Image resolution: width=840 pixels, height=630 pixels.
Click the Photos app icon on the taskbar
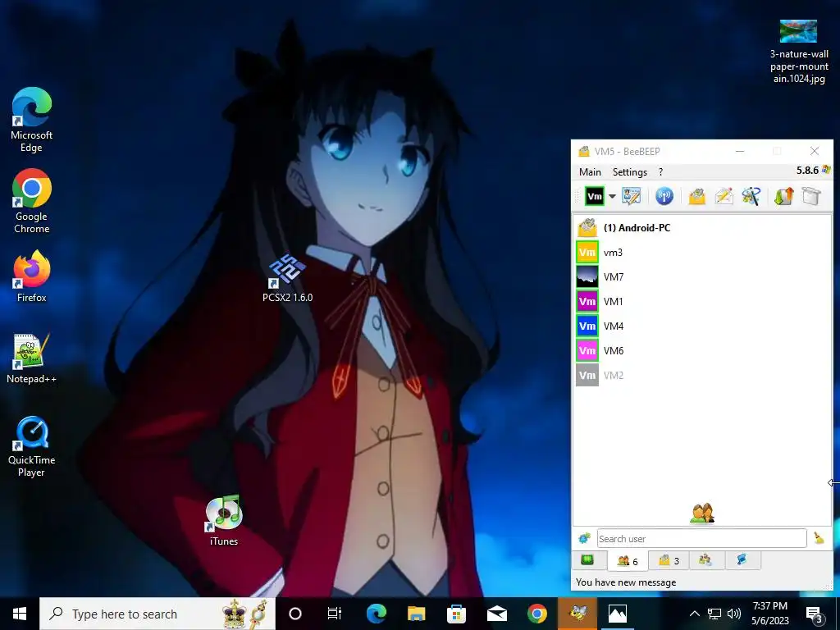coord(618,614)
